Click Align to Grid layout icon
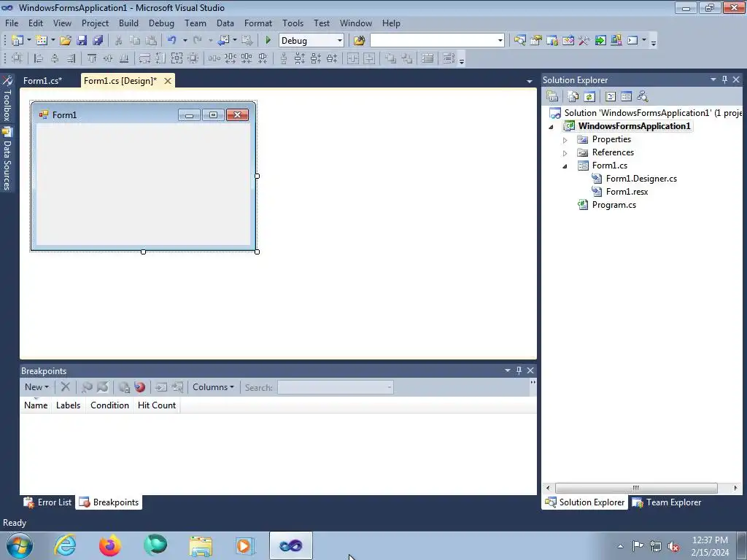 (17, 58)
